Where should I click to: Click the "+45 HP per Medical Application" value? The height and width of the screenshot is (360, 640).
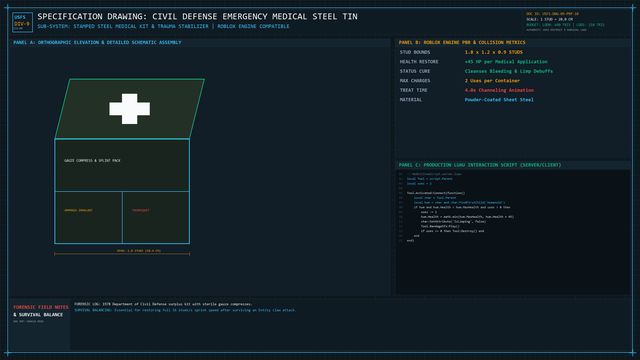pos(506,62)
